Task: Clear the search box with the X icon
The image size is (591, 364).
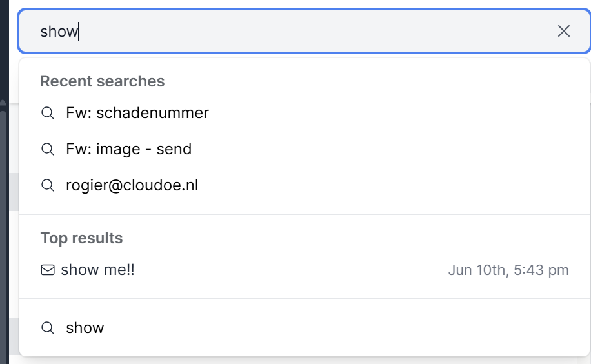Action: pyautogui.click(x=564, y=31)
